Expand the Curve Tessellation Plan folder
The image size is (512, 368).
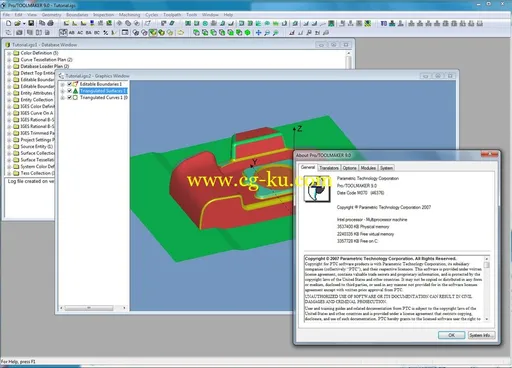pos(9,60)
